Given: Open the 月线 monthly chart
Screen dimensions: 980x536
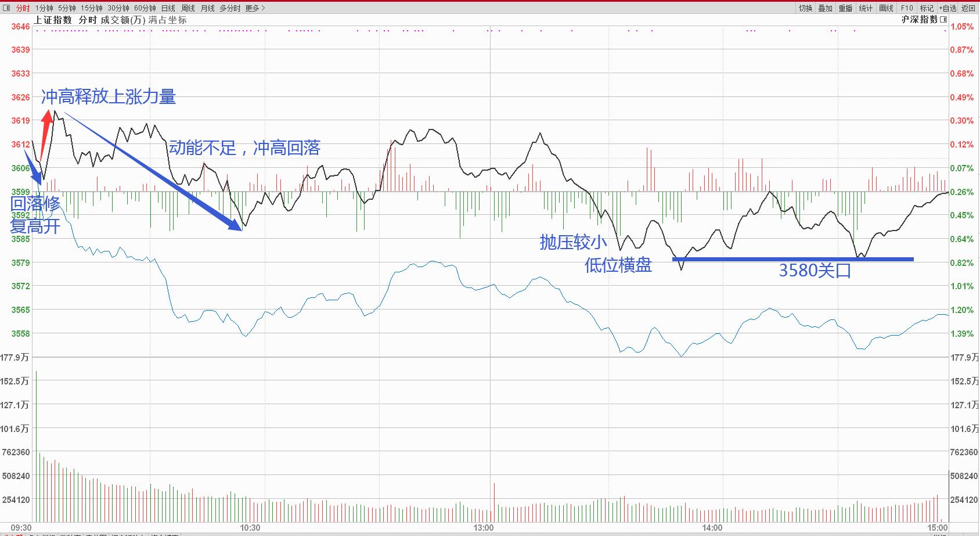Looking at the screenshot, I should coord(207,8).
